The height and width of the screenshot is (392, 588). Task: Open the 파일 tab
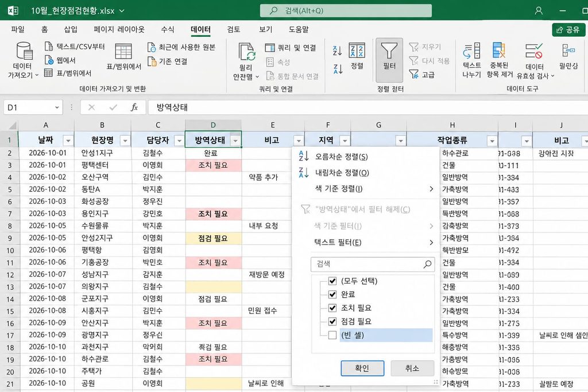pyautogui.click(x=18, y=29)
